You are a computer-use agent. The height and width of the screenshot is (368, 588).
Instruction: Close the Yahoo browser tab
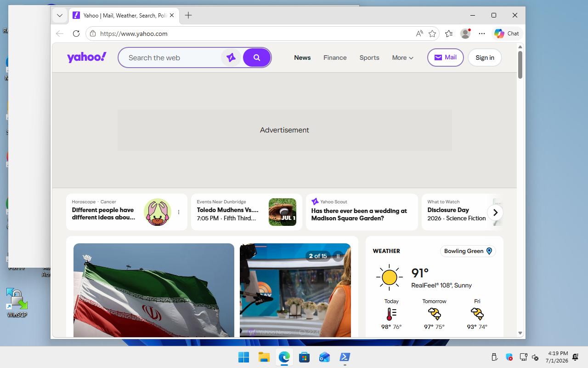pyautogui.click(x=172, y=15)
